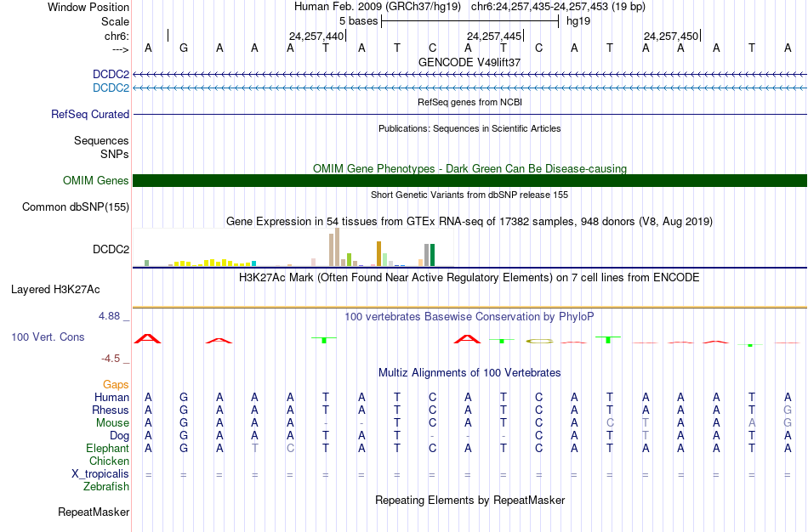Viewport: 808px width, 532px height.
Task: Click the 24,257,450 coordinate on ruler
Action: (x=670, y=36)
